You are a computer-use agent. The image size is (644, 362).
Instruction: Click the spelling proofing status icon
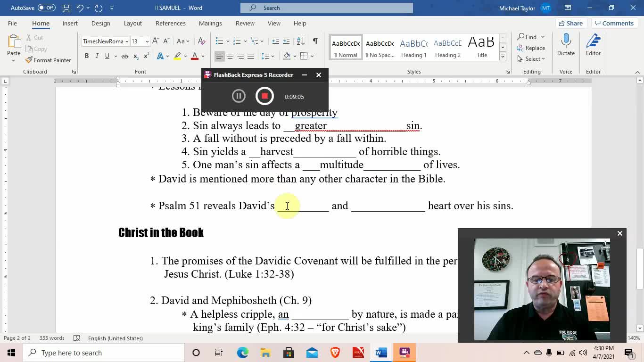tap(77, 338)
